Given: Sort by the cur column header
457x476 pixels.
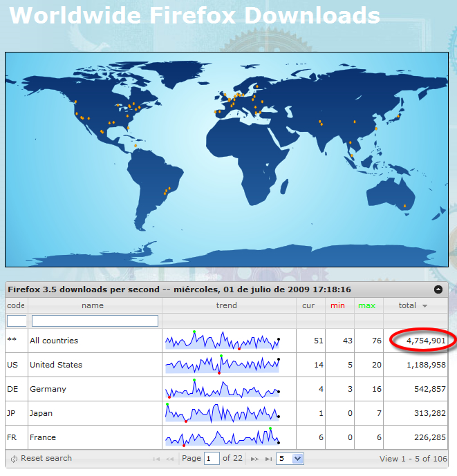Looking at the screenshot, I should click(308, 305).
